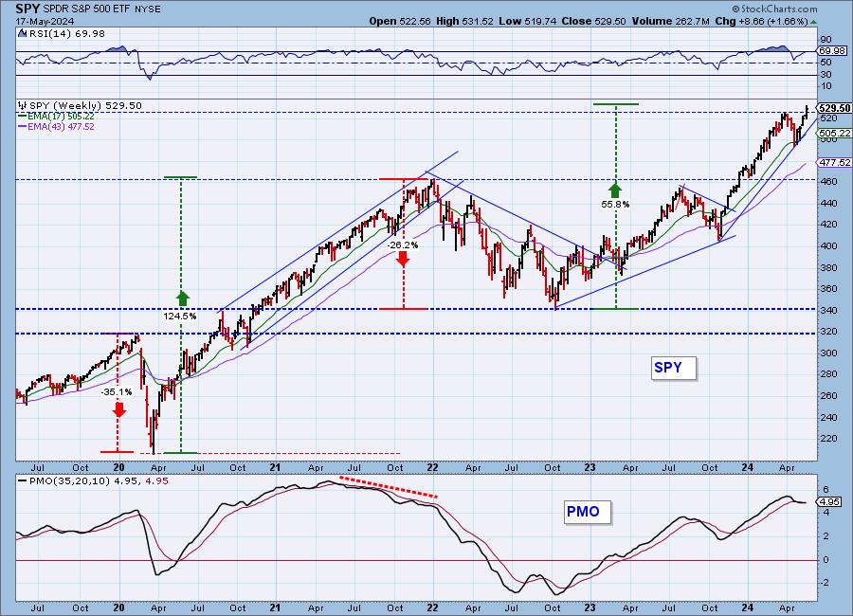The height and width of the screenshot is (616, 853).
Task: Click the green up triangle after Chg percentage
Action: click(x=813, y=22)
